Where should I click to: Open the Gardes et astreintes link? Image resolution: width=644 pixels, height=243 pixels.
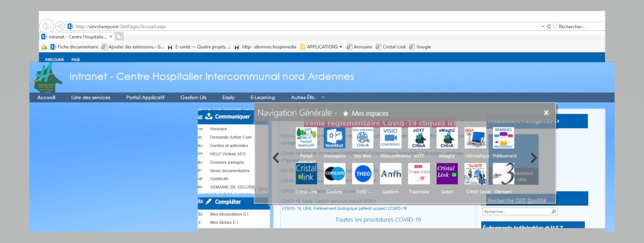(x=229, y=146)
